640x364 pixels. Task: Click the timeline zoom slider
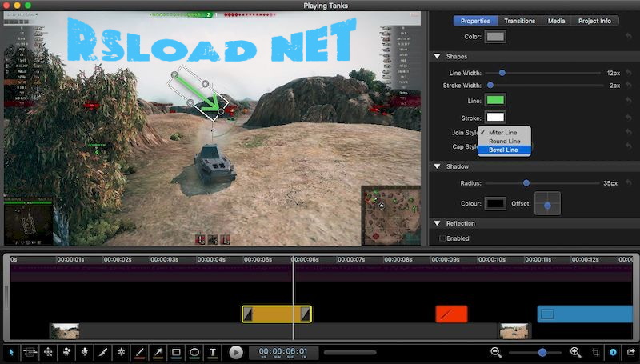(x=535, y=352)
